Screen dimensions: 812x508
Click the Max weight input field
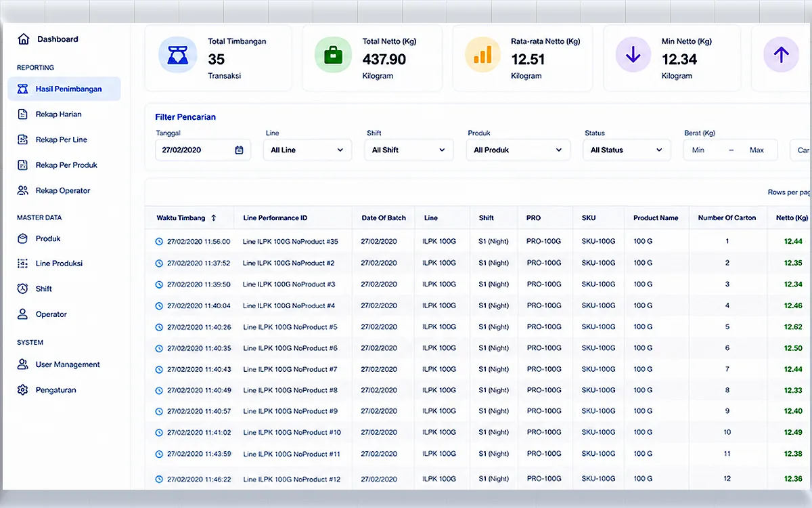coord(757,150)
